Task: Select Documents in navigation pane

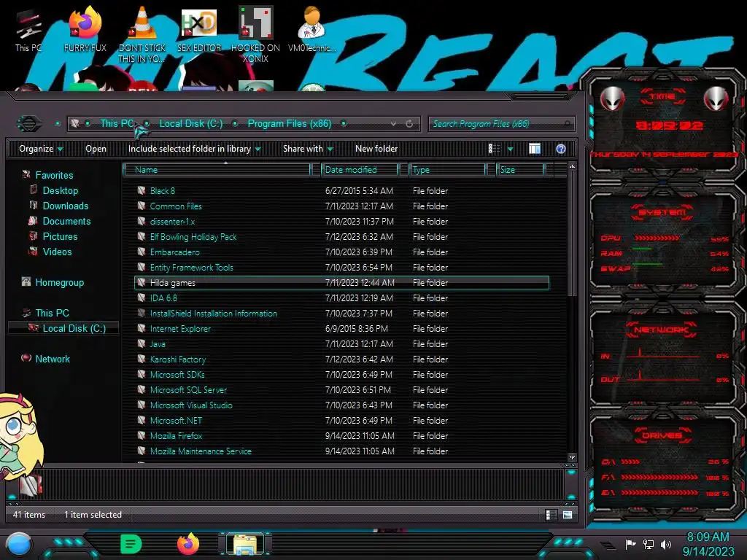Action: (66, 221)
